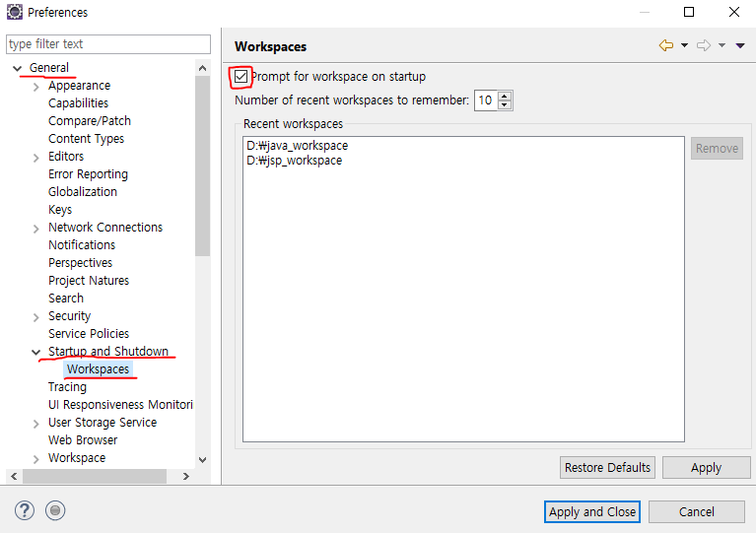Expand the Security tree node
This screenshot has height=533, width=756.
pos(36,317)
